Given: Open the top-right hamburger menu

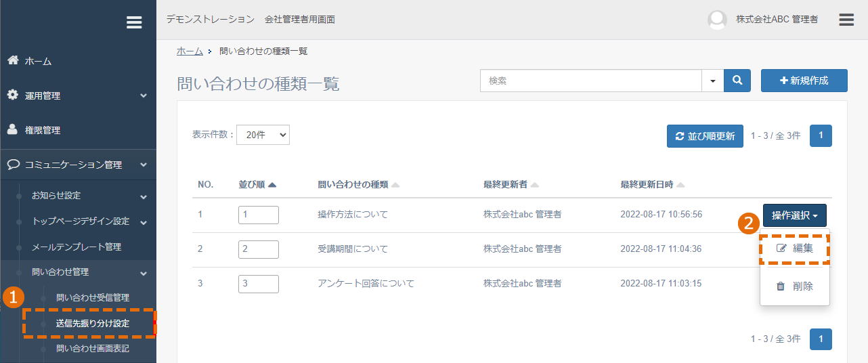Looking at the screenshot, I should [x=846, y=20].
